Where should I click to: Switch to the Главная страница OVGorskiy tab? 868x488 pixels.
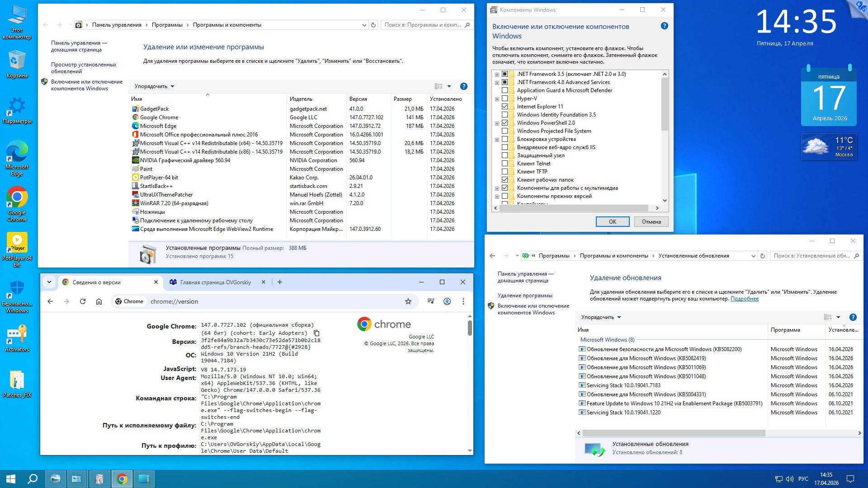215,282
